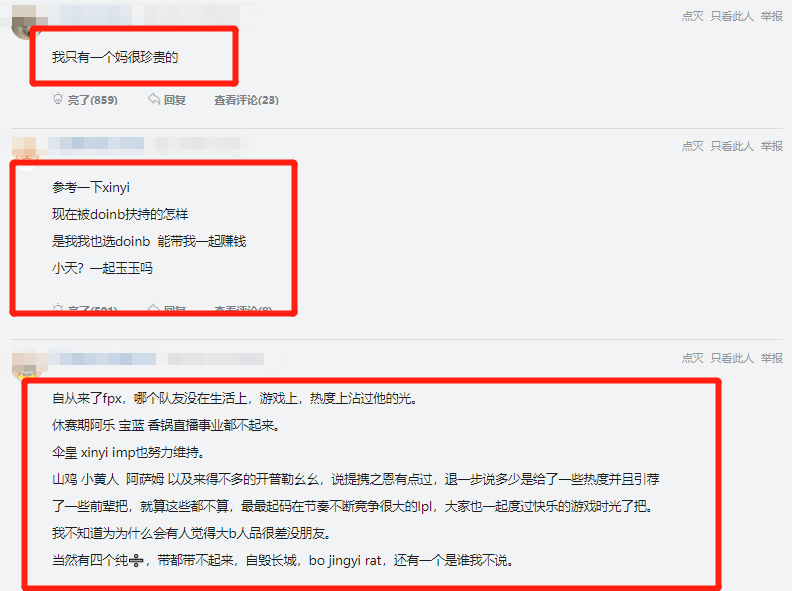792x591 pixels.
Task: Click 点灭 on the second comment
Action: [x=692, y=146]
